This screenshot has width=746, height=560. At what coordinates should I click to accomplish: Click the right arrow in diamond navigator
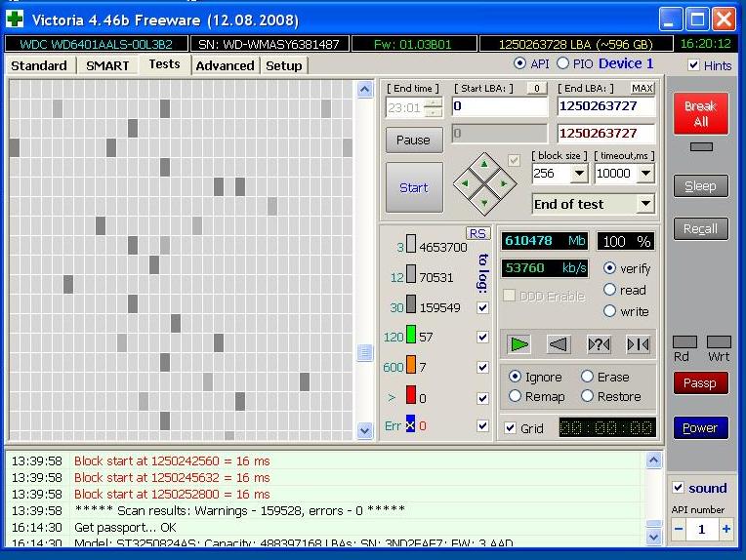pos(504,182)
